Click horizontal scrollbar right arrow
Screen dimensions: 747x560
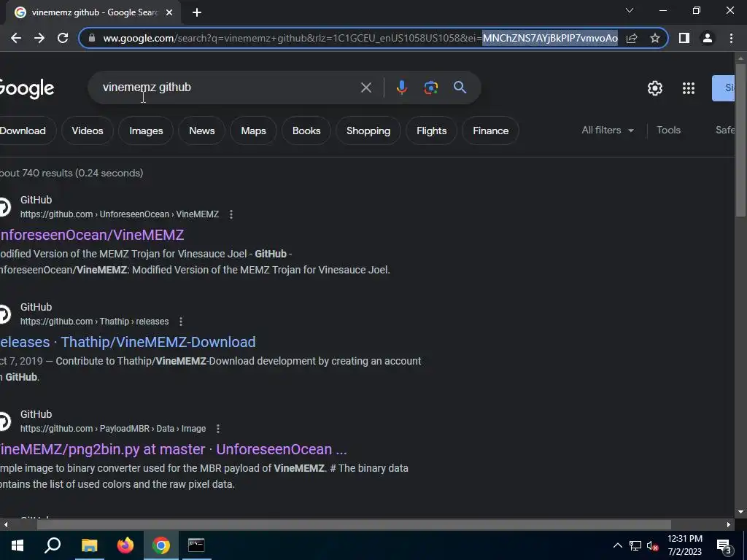[x=729, y=525]
